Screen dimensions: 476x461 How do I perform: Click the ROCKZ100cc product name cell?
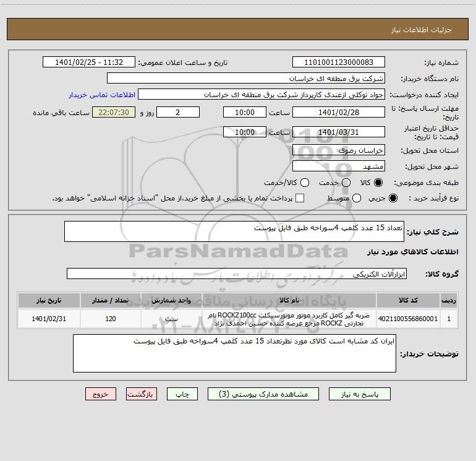pos(289,319)
